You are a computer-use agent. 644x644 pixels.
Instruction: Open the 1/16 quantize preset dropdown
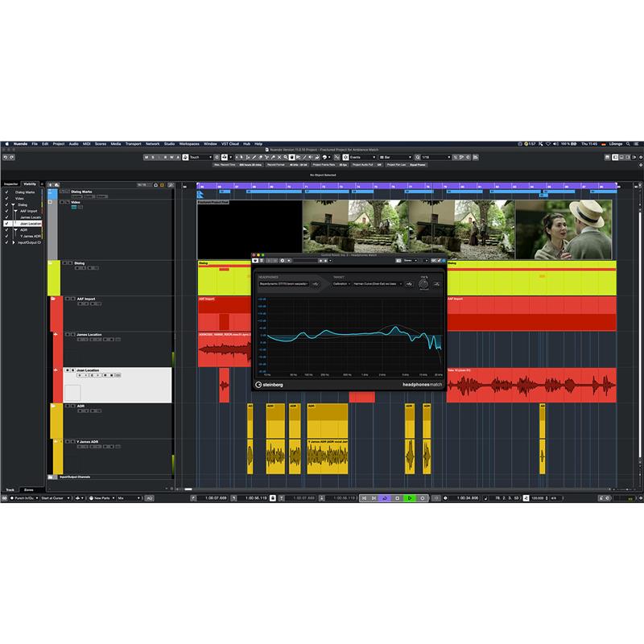pyautogui.click(x=436, y=157)
